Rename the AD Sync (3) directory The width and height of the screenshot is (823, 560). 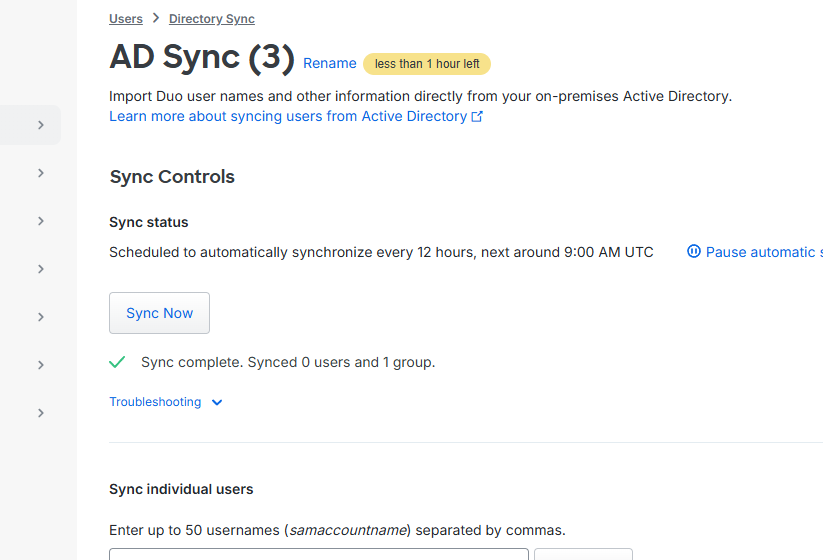(330, 63)
